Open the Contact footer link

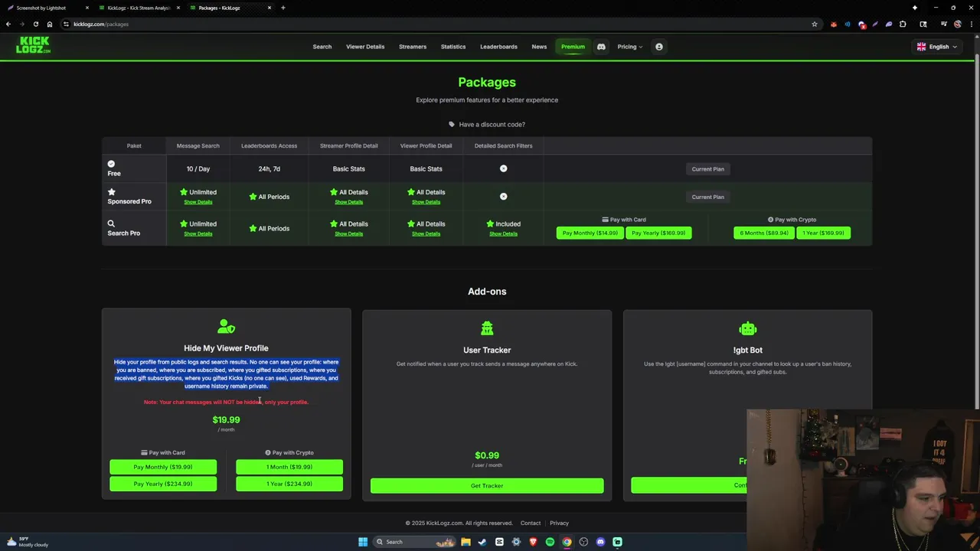[531, 523]
